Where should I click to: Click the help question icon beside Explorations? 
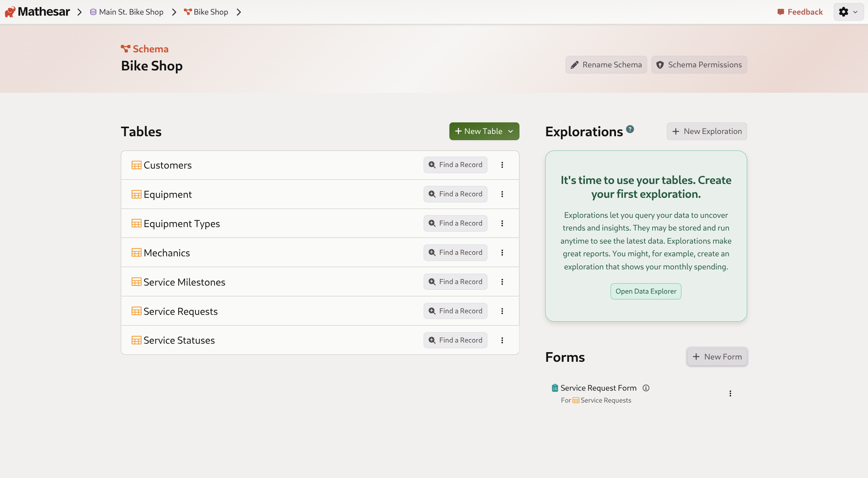click(x=630, y=129)
